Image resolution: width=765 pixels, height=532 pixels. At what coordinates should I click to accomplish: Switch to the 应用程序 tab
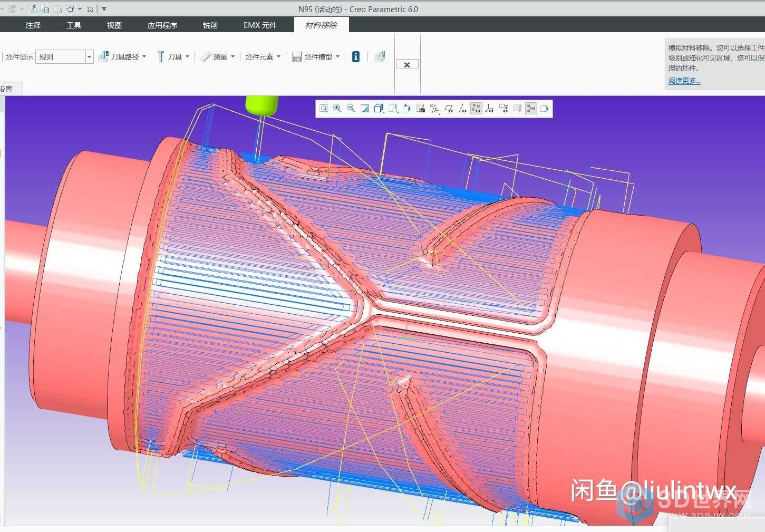pos(162,25)
